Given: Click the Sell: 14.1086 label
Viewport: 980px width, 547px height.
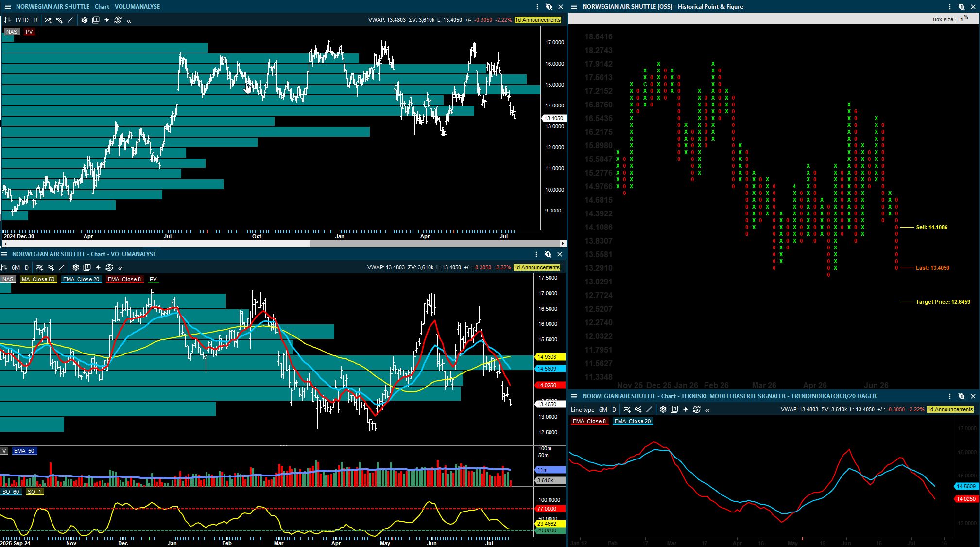Looking at the screenshot, I should pyautogui.click(x=931, y=227).
